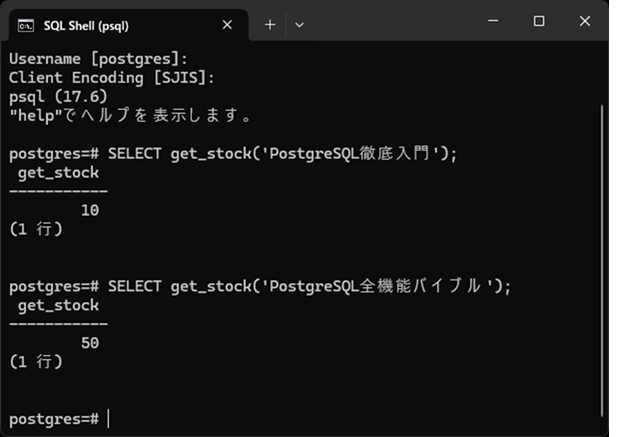Click the second SELECT get_stock command line
Image resolution: width=624 pixels, height=437 pixels.
(260, 286)
